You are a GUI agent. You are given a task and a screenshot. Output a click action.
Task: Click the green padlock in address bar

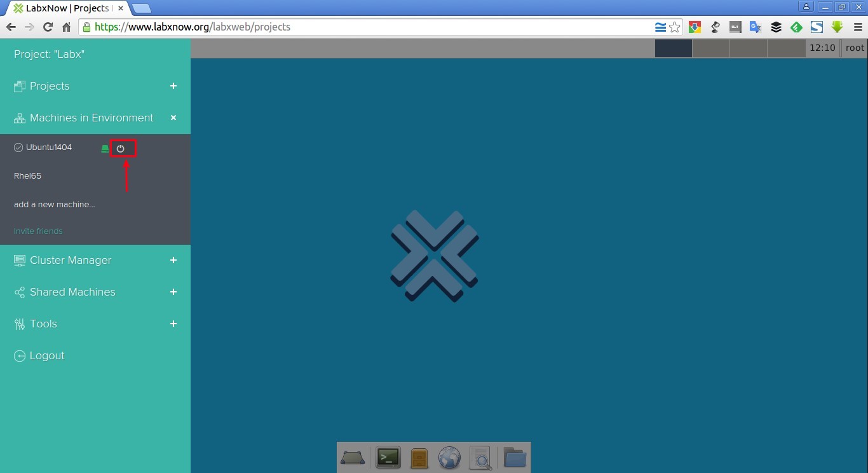[x=86, y=27]
